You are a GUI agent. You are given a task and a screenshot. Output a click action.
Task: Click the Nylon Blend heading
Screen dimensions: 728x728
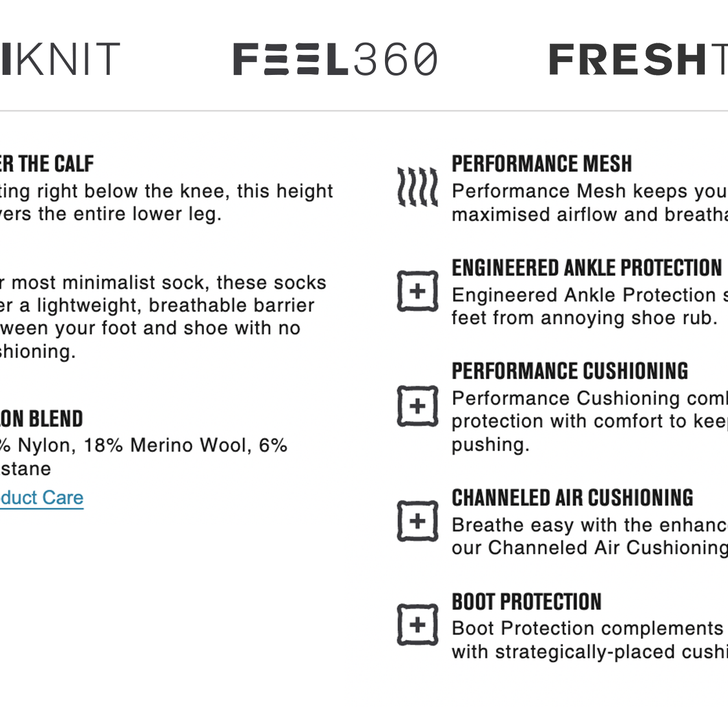tap(42, 419)
